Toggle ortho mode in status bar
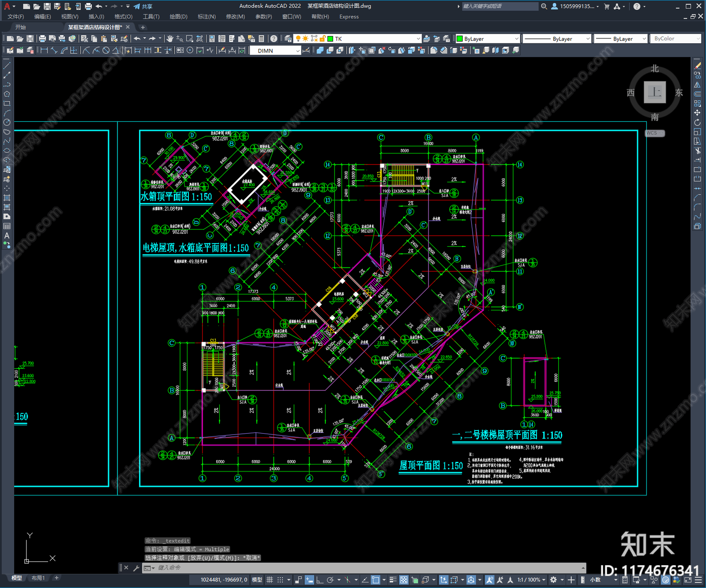The height and width of the screenshot is (588, 706). point(319,580)
